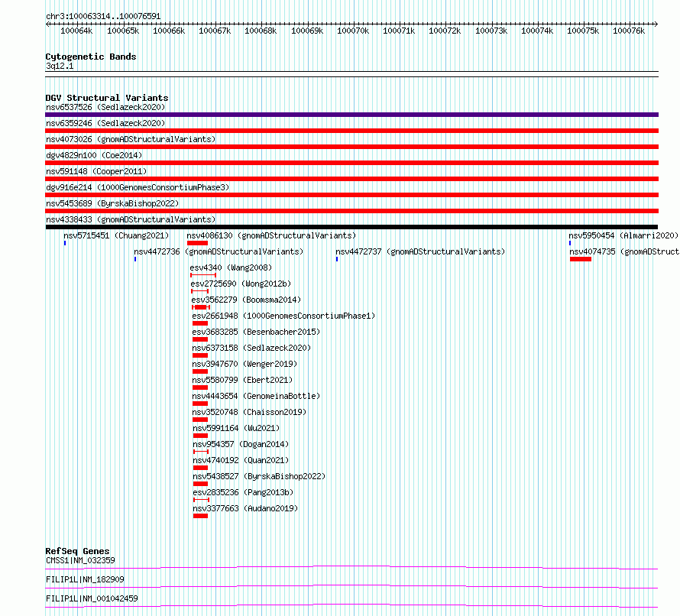680x616 pixels.
Task: Select nsv3520748 (Chaisson2019) label
Action: tap(249, 412)
